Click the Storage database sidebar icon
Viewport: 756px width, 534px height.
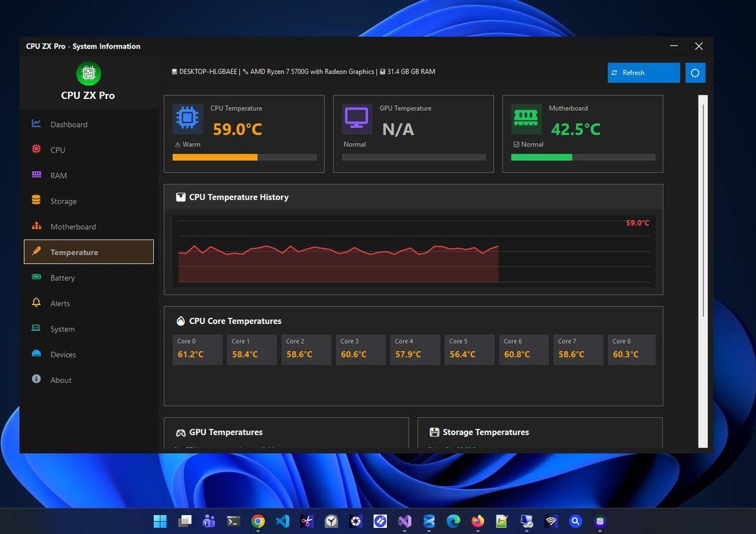(37, 200)
